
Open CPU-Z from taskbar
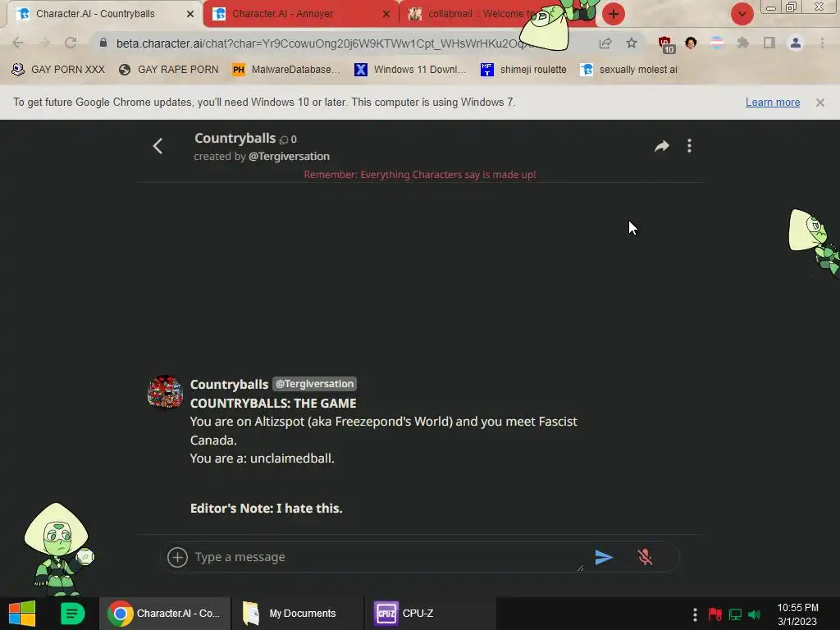pos(430,614)
